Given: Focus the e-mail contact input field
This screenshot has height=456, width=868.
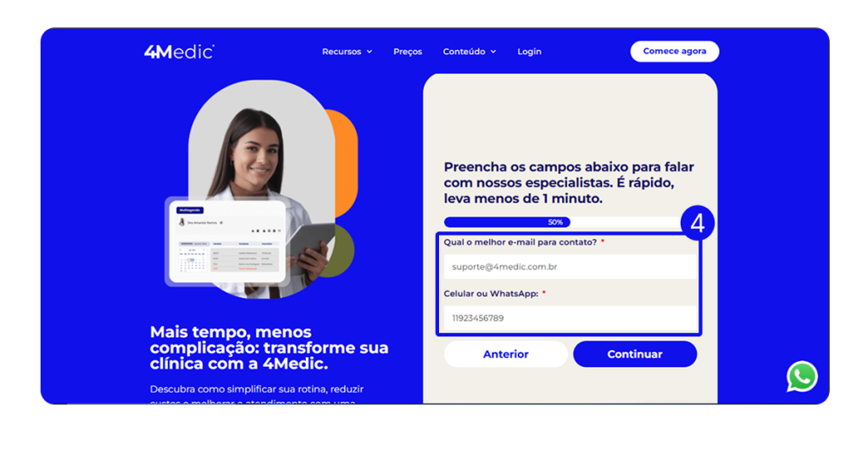Looking at the screenshot, I should [570, 267].
